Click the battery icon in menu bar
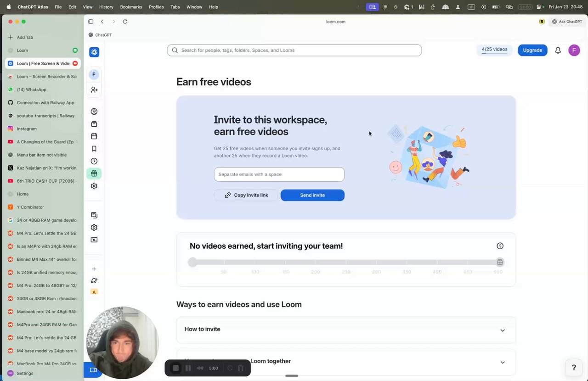 (496, 7)
